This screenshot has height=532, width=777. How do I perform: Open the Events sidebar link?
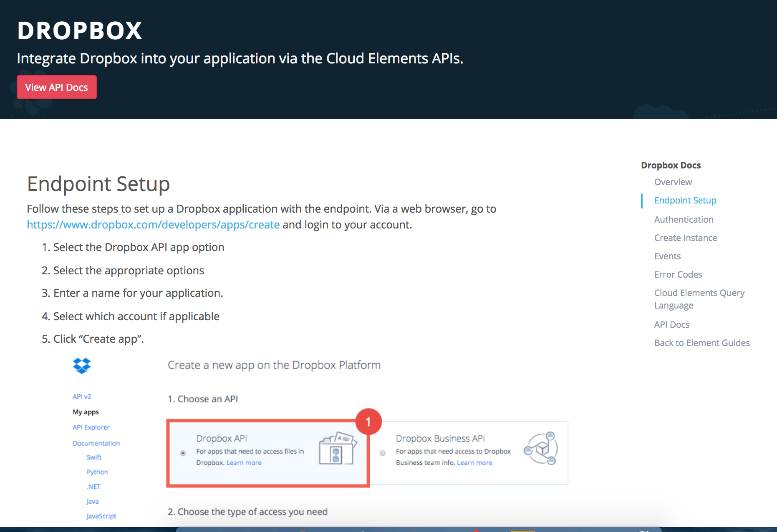pyautogui.click(x=667, y=256)
